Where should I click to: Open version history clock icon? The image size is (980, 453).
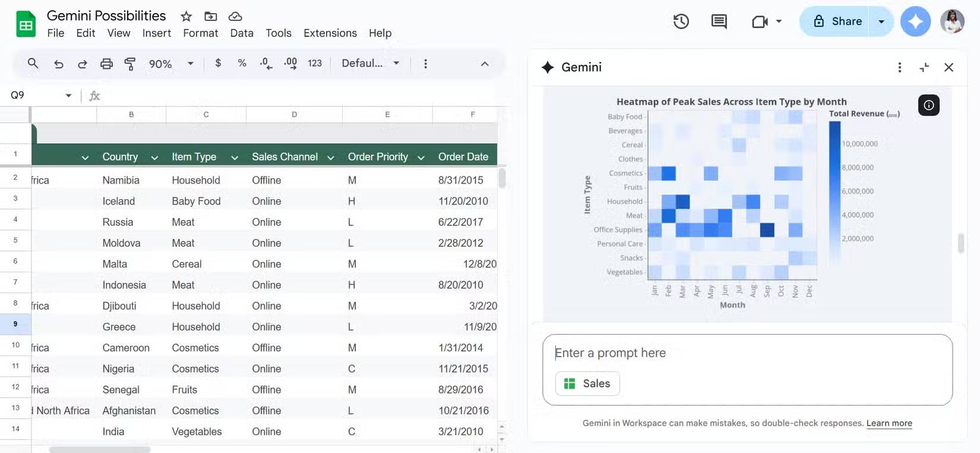681,22
